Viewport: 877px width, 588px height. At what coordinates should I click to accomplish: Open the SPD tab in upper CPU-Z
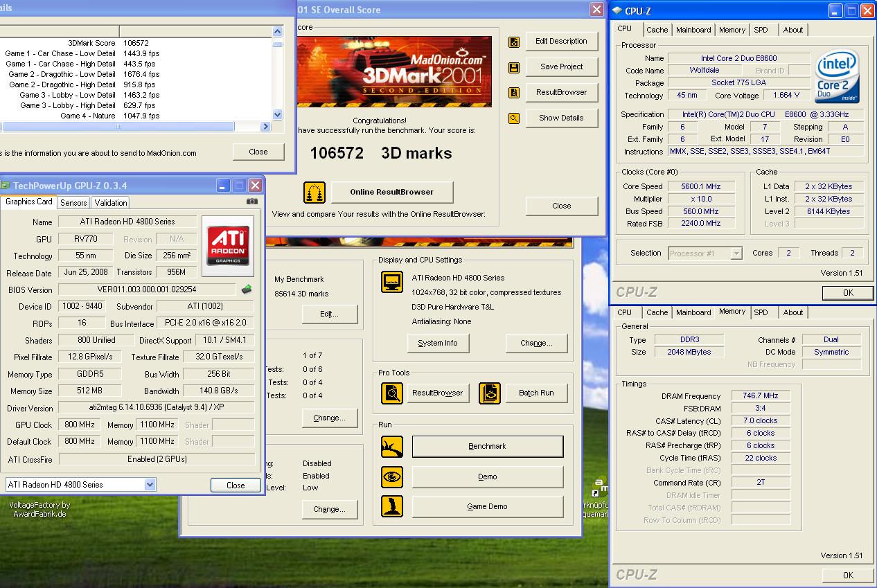click(x=761, y=30)
